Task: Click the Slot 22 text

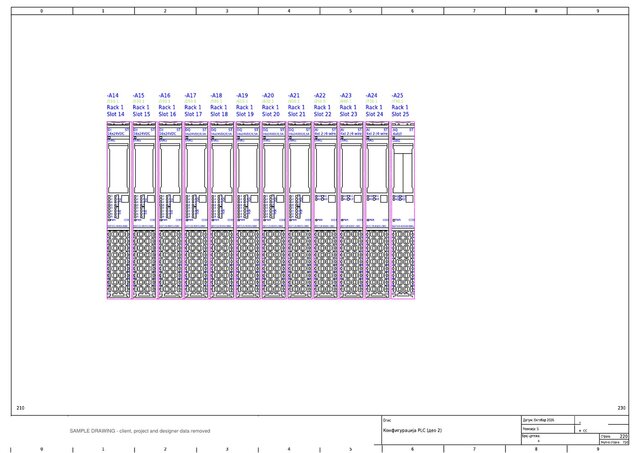Action: pos(322,114)
